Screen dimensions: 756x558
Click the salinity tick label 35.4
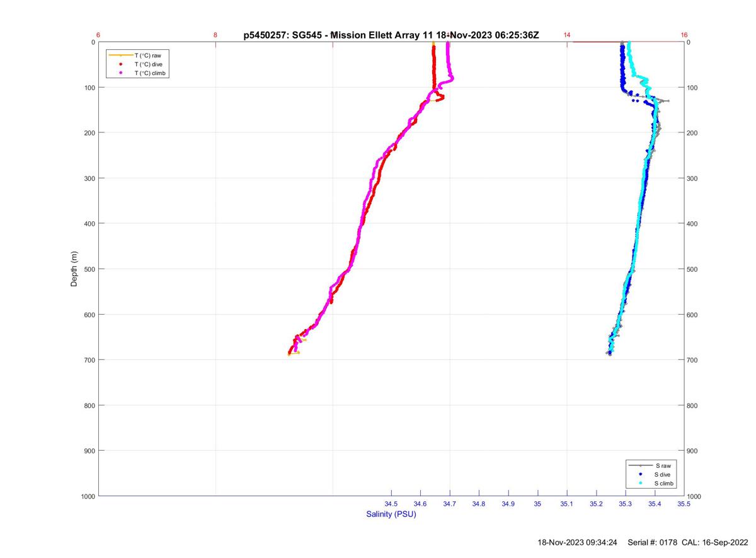pos(655,504)
